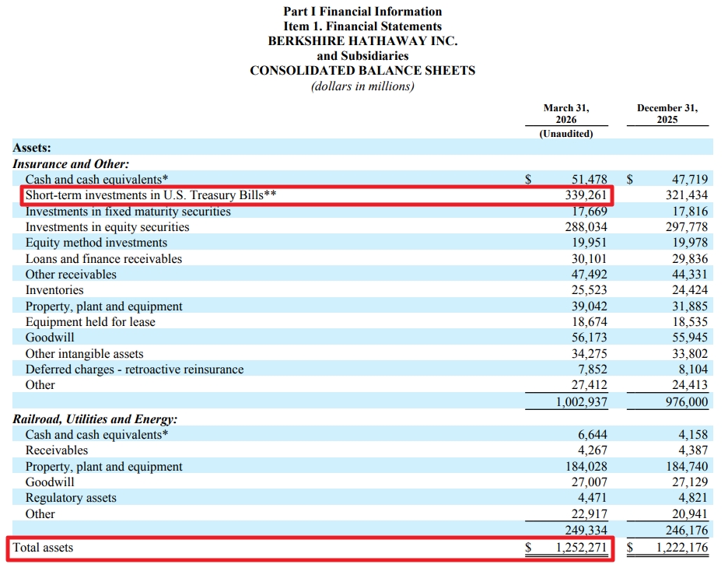728x564 pixels.
Task: Click the Consolidated Balance Sheets title
Action: tap(362, 71)
